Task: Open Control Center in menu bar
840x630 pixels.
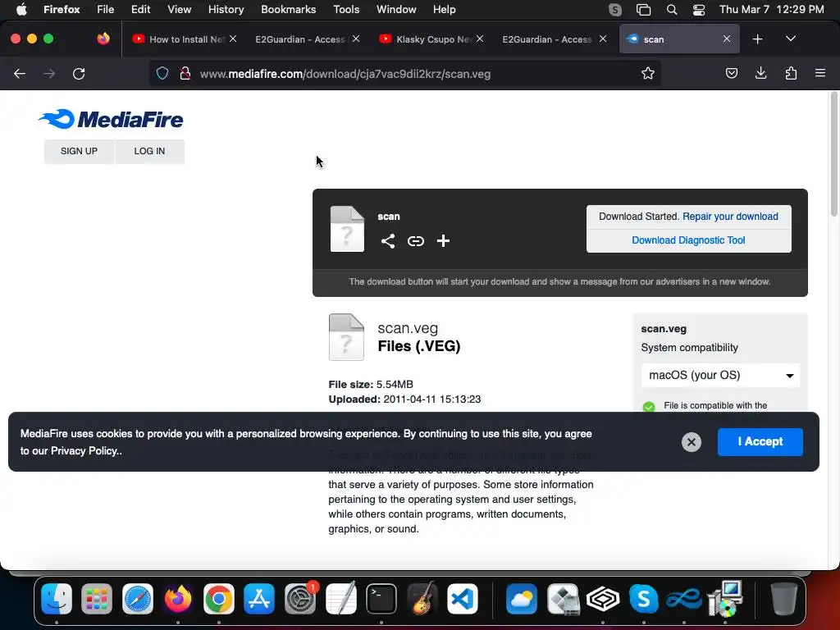Action: tap(699, 10)
